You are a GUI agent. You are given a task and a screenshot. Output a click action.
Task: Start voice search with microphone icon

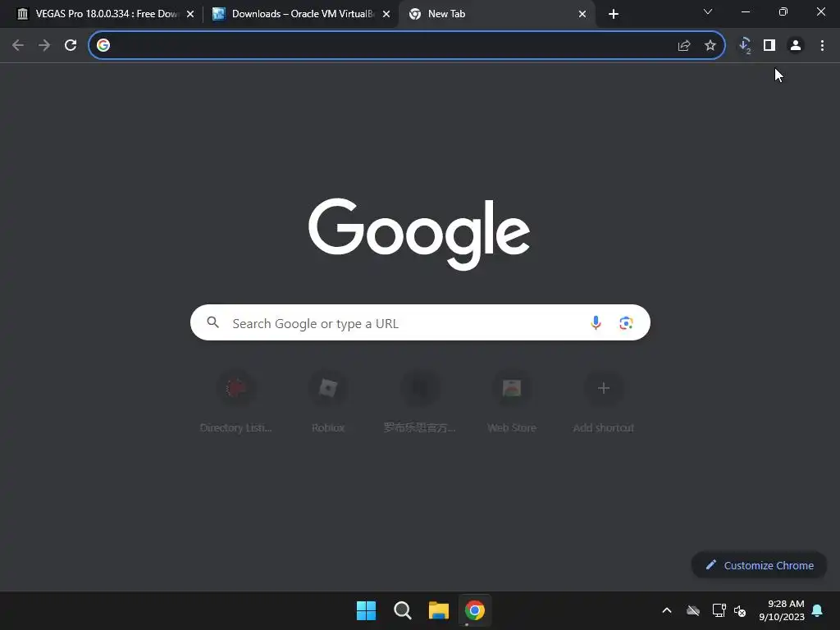(x=596, y=323)
